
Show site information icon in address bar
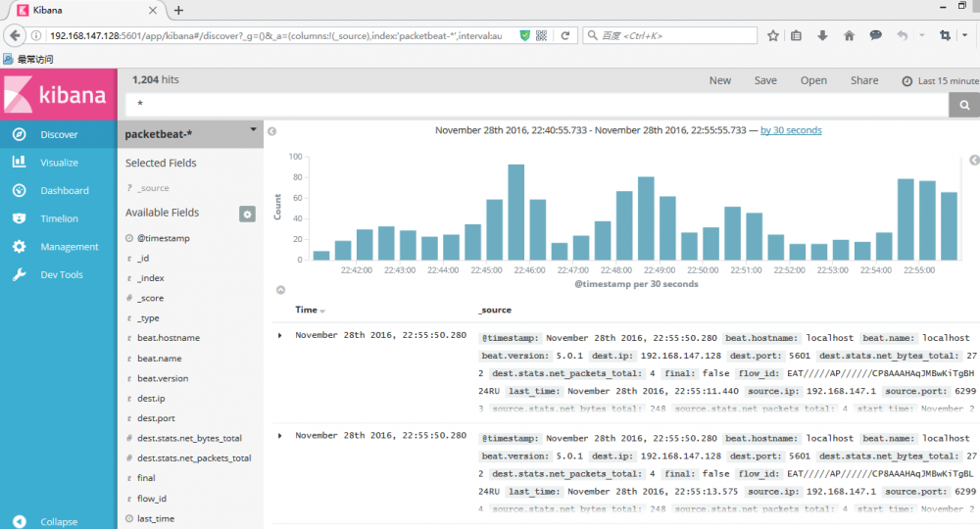pyautogui.click(x=36, y=35)
